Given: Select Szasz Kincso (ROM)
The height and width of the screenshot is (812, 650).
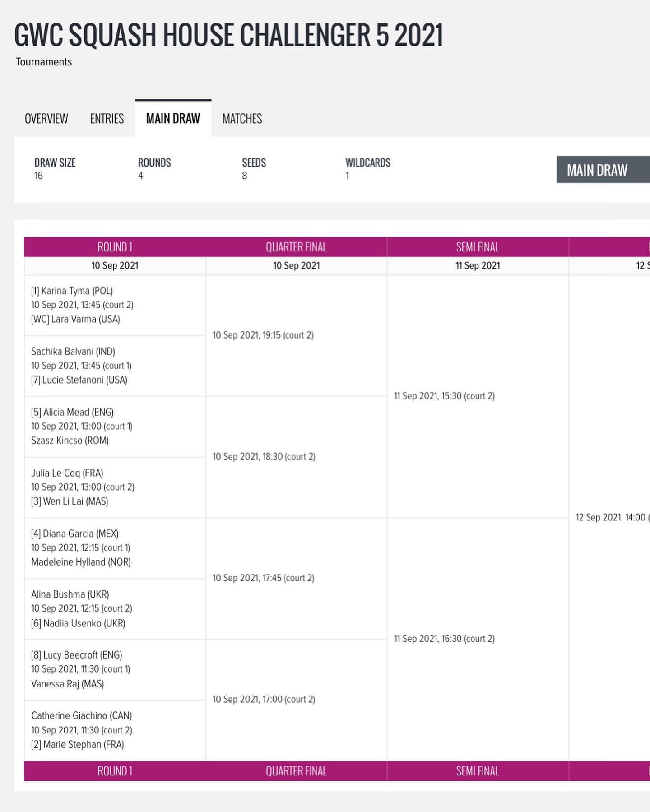Looking at the screenshot, I should 70,441.
